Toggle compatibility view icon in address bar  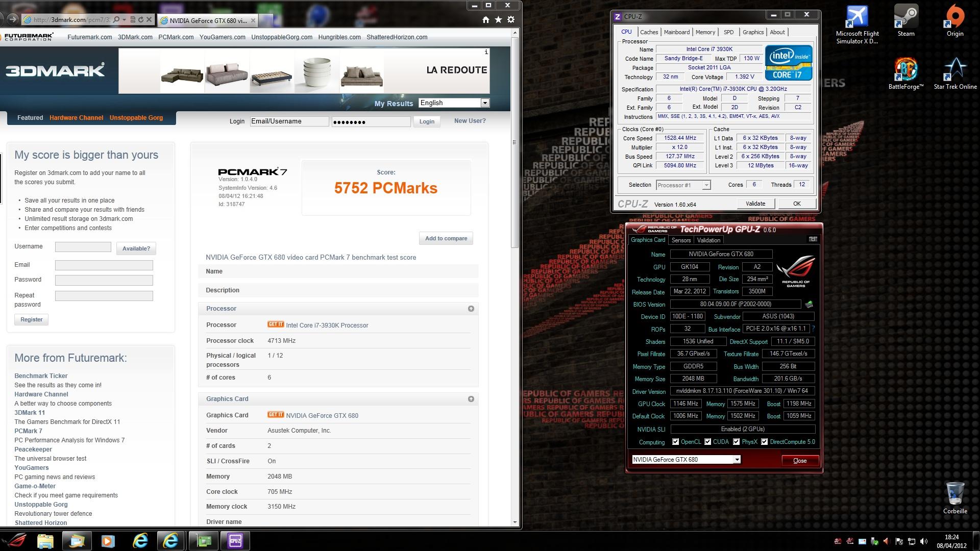[133, 20]
